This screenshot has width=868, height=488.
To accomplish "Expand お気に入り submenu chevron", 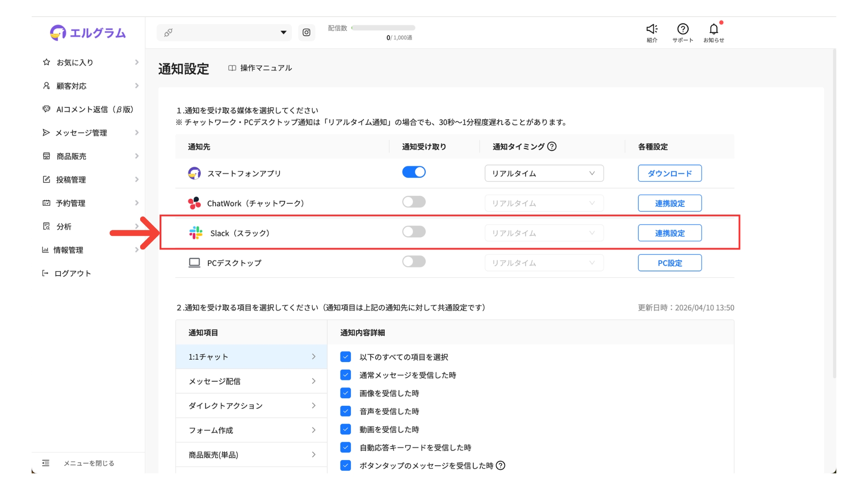I will point(137,62).
